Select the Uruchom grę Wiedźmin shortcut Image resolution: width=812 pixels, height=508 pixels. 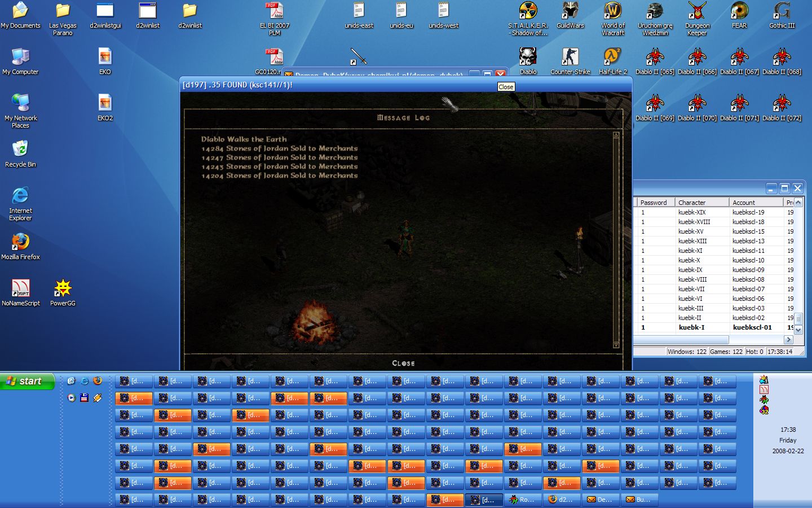[x=655, y=19]
